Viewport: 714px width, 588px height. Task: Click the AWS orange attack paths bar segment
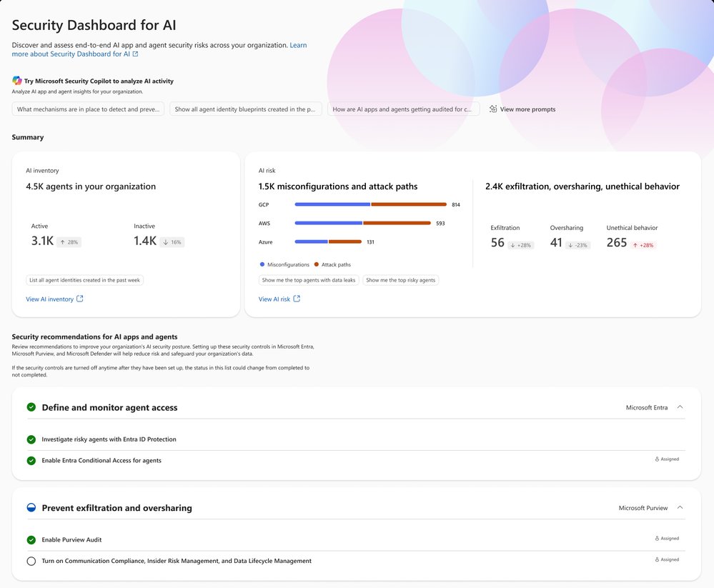pyautogui.click(x=397, y=223)
